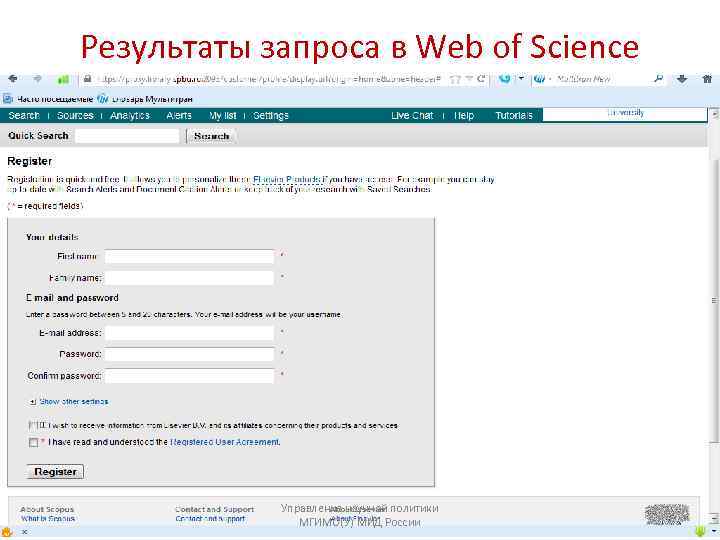The image size is (720, 540).
Task: Open the dropdown next to the green status icon
Action: tap(713, 532)
